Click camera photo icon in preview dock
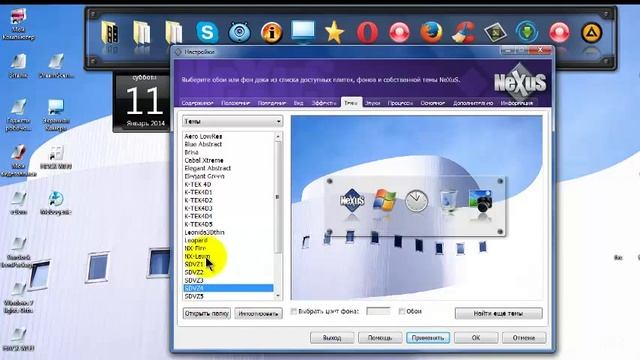 (480, 200)
